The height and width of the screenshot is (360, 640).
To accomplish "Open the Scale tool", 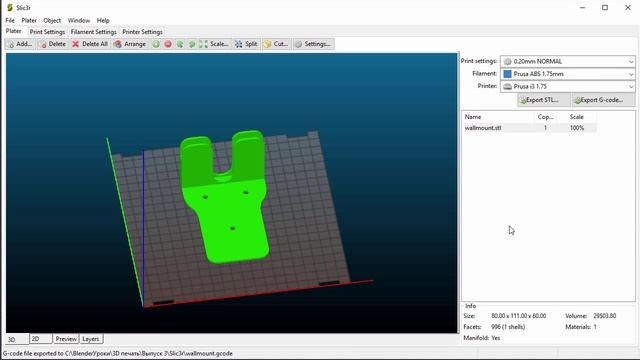I will point(214,44).
